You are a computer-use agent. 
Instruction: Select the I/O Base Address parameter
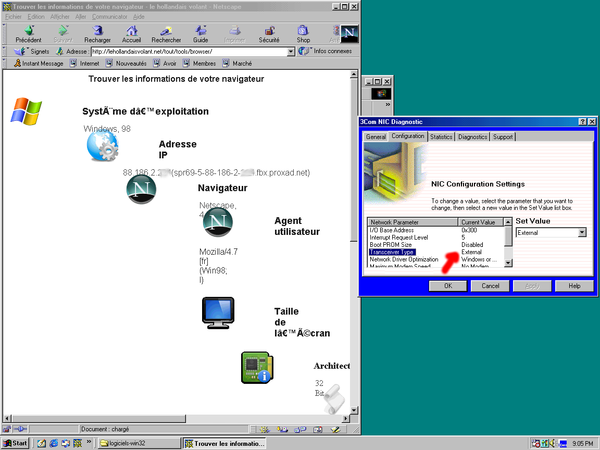[391, 230]
